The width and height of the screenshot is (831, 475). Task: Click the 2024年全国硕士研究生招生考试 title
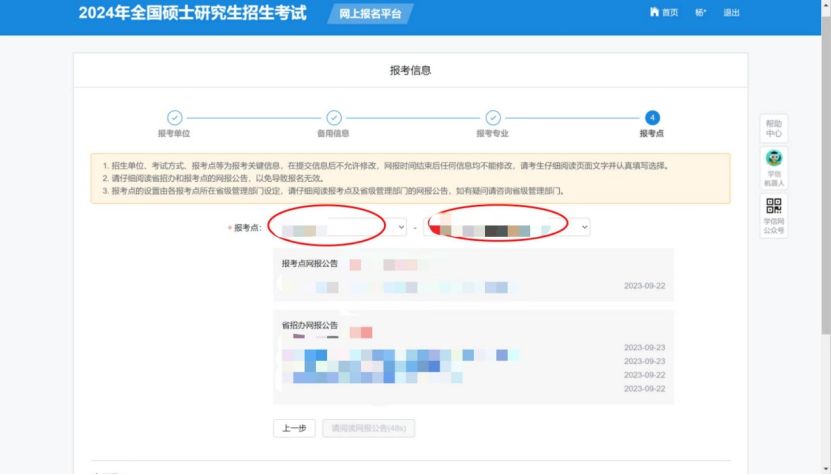pos(192,13)
